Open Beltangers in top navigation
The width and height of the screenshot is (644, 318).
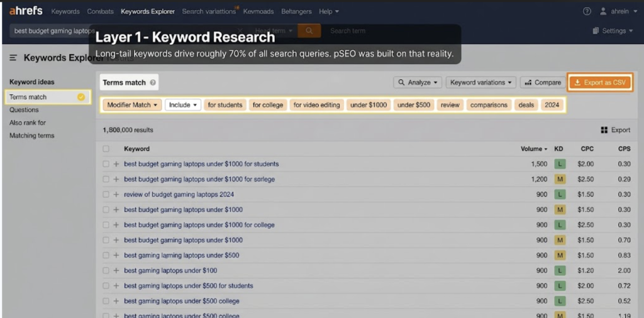tap(297, 11)
